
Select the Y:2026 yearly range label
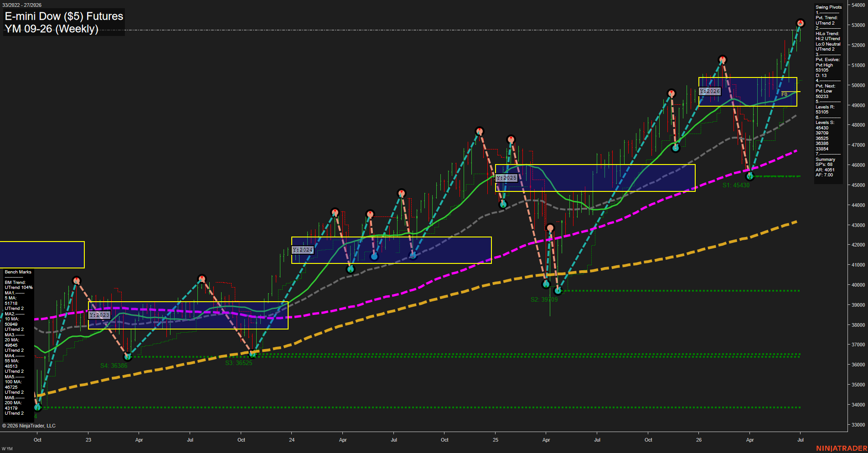click(x=710, y=91)
